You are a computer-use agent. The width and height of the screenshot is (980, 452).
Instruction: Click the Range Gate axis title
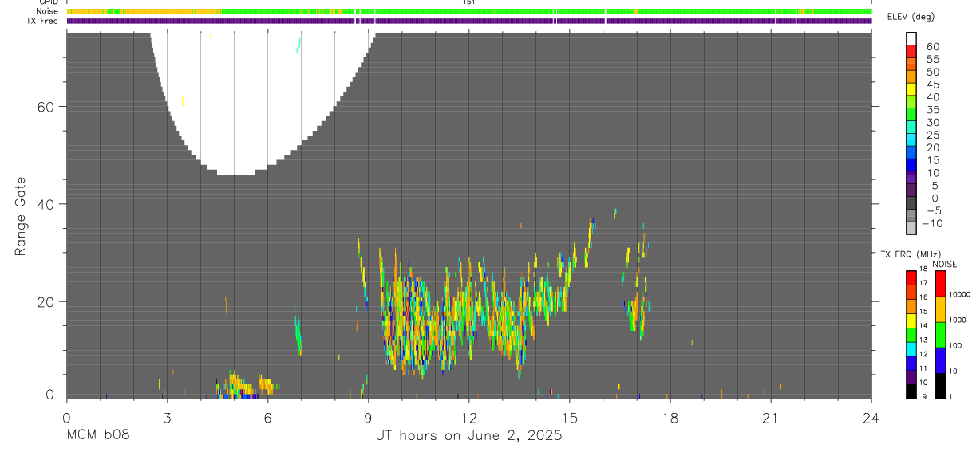21,216
